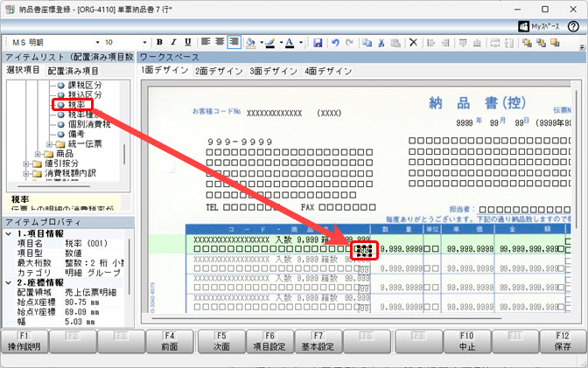Expand the 消費税額内訳 folder
Screen dimensions: 588x368
pos(26,173)
